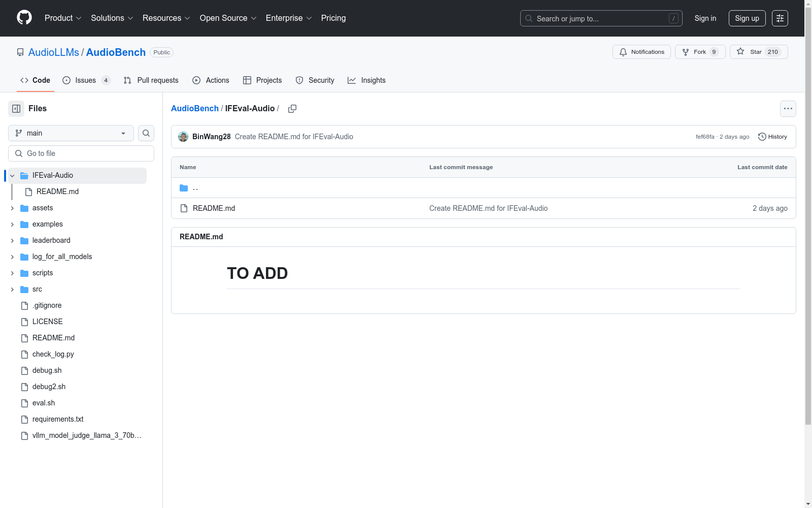Expand the Open Source menu
Image resolution: width=812 pixels, height=508 pixels.
[228, 18]
